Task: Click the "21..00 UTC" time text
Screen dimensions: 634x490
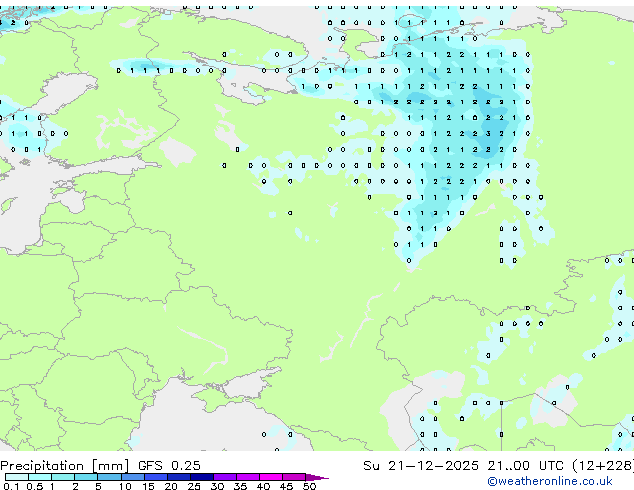Action: [525, 466]
